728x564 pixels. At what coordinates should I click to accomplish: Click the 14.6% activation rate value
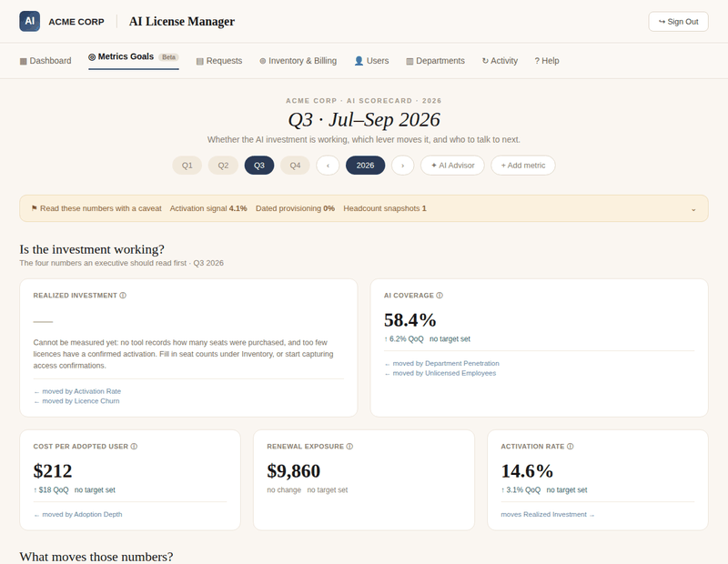527,471
